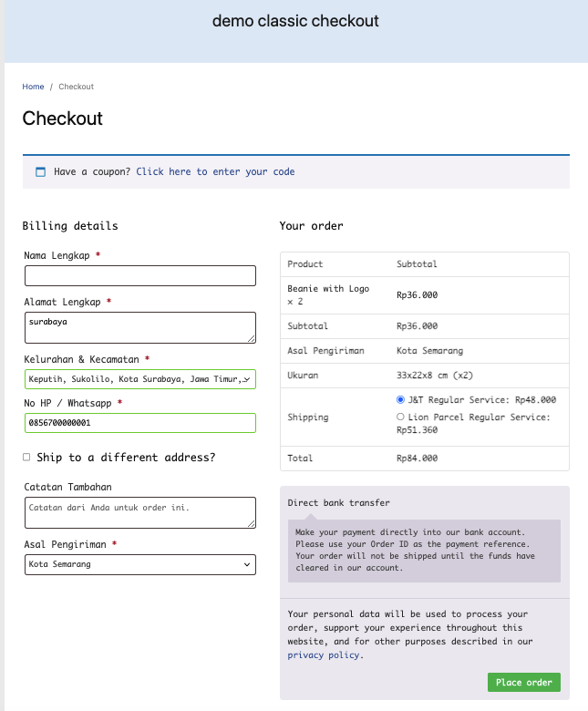
Task: Click the 'Your order' heading
Action: coord(312,226)
